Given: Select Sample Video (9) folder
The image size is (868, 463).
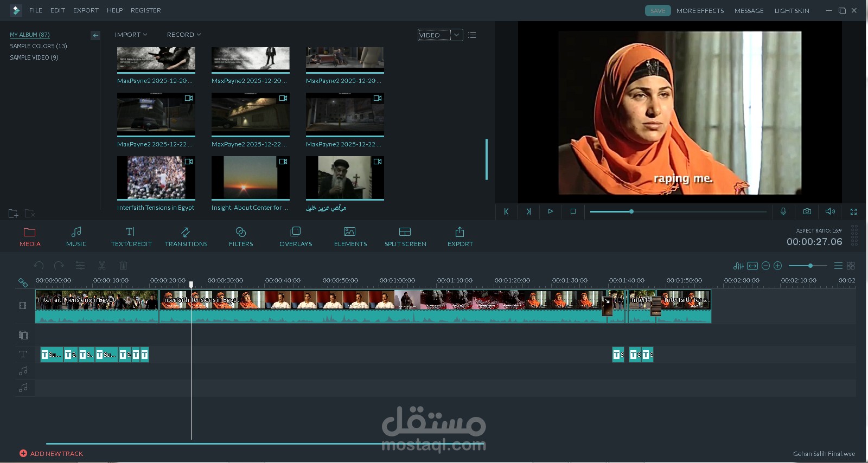Looking at the screenshot, I should 34,57.
